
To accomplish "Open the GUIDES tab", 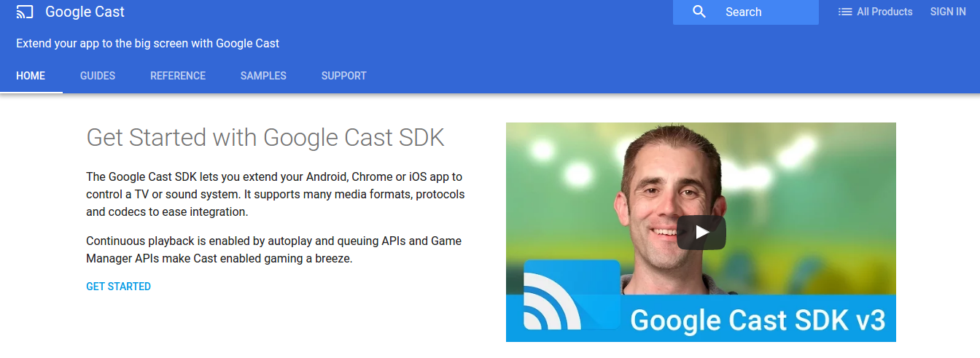I will tap(98, 76).
